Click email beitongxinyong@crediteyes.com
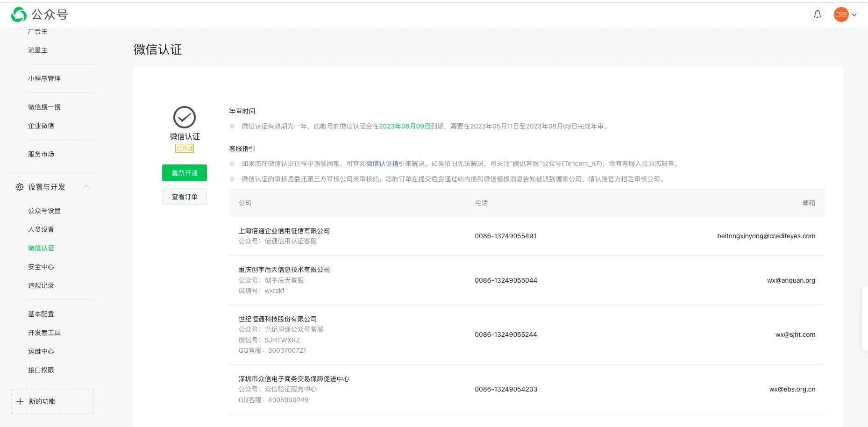The height and width of the screenshot is (427, 868). [766, 236]
